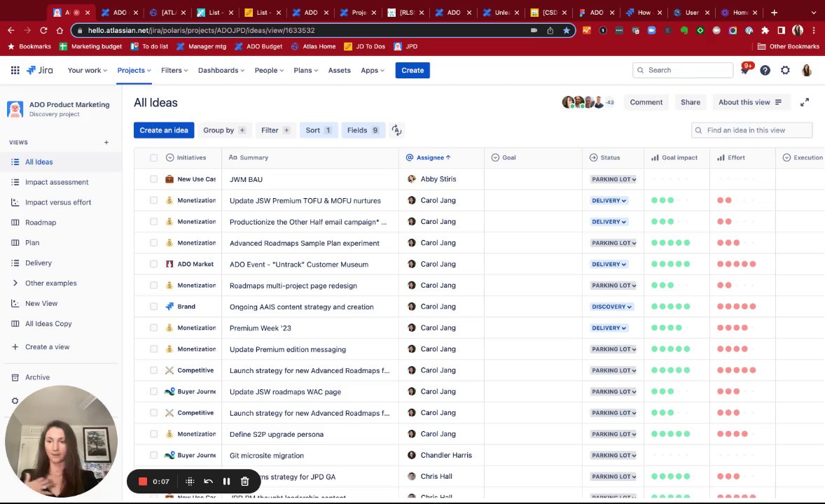Check the Git microsite migration row checkbox
Image resolution: width=825 pixels, height=504 pixels.
pos(153,455)
